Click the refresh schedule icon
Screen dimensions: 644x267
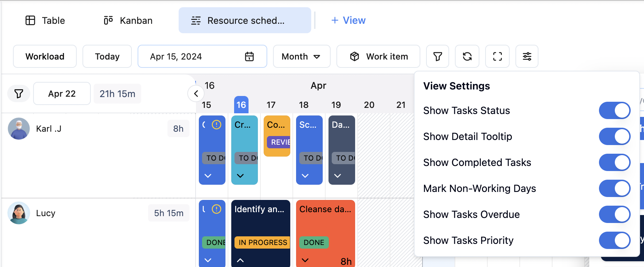[467, 56]
